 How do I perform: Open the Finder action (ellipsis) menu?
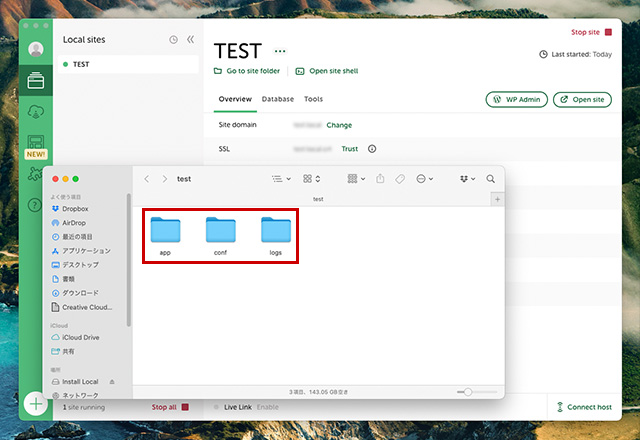(x=424, y=179)
